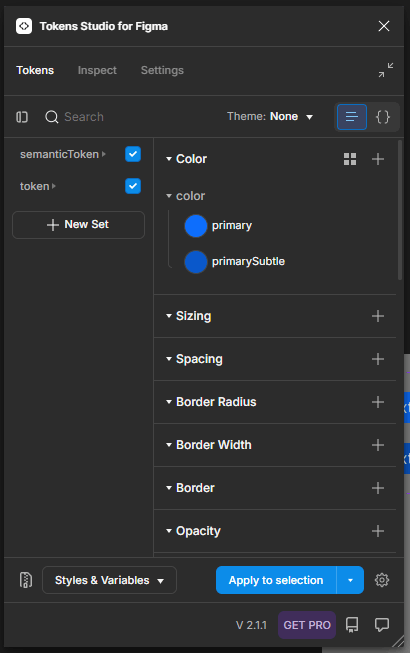Uncheck the semanticToken set checkbox
This screenshot has height=653, width=410.
pos(133,154)
